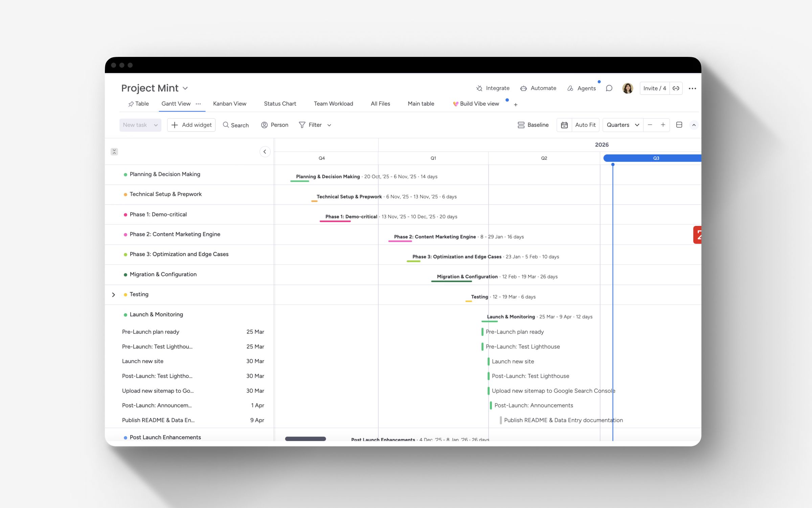Open the pinned Table tab
Screen dimensions: 812x508
pyautogui.click(x=139, y=104)
